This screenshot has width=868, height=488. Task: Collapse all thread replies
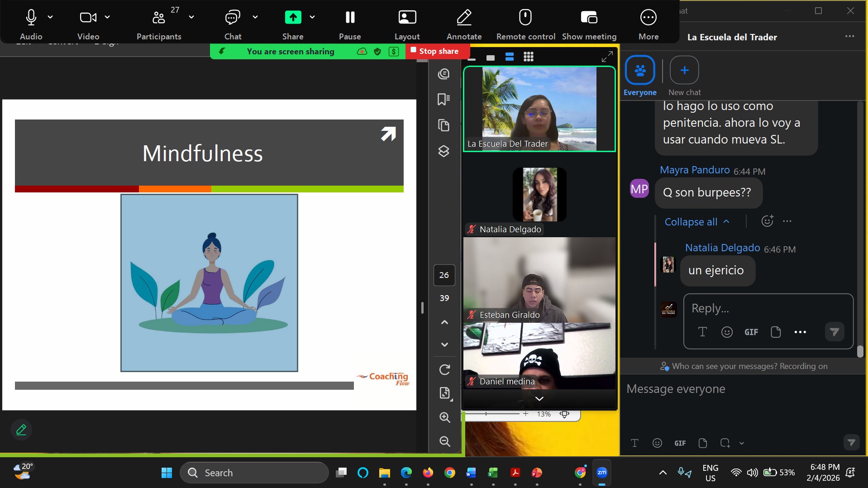click(x=696, y=222)
